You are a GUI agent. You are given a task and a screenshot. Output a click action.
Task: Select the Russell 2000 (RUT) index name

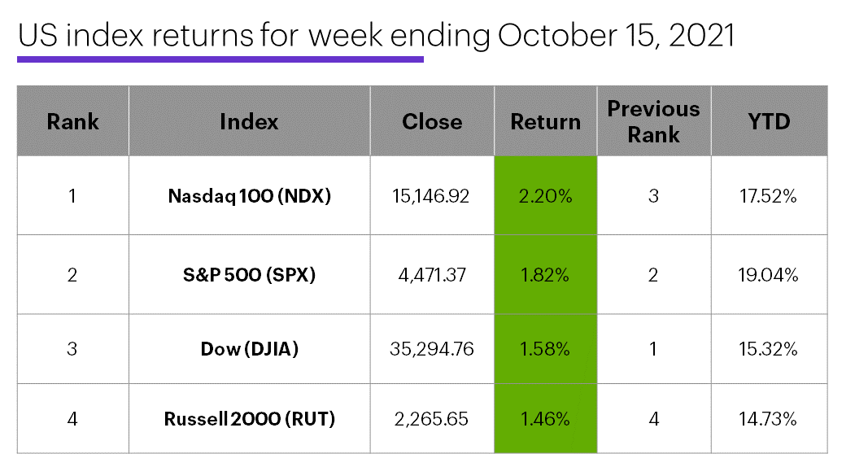[249, 420]
